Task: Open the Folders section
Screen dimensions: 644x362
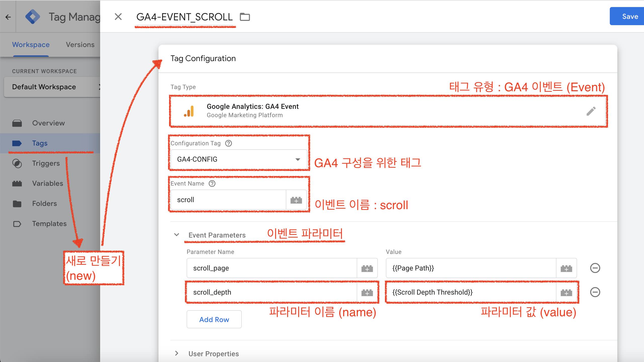Action: (x=44, y=203)
